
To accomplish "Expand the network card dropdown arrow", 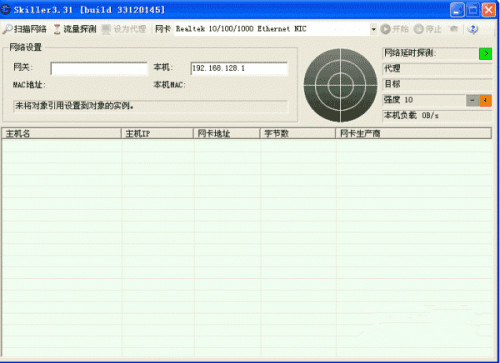I will 373,29.
